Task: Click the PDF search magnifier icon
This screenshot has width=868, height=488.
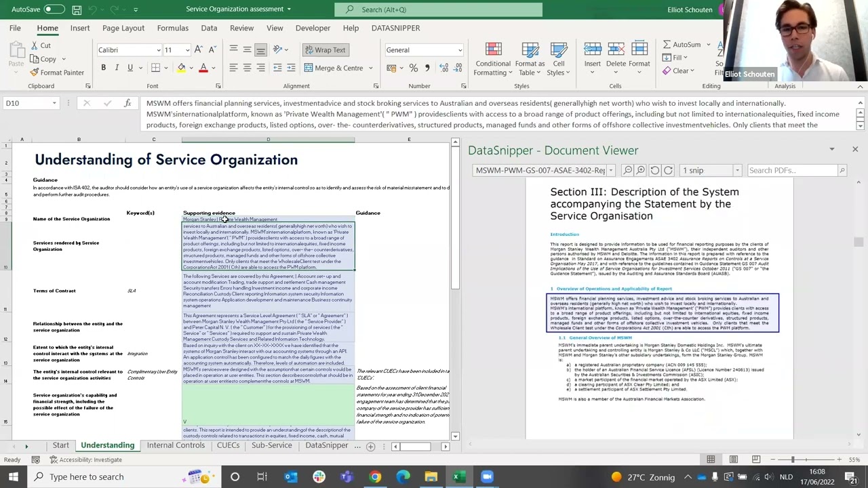Action: 842,171
